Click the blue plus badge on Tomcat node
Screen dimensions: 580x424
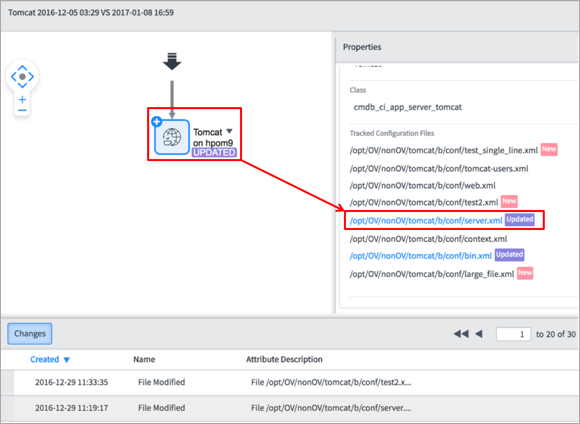(156, 121)
